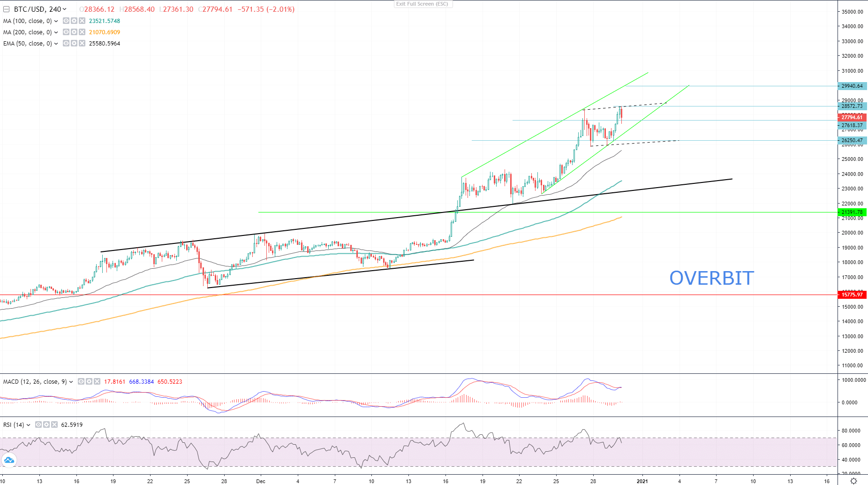Screen dimensions: 868x485
Task: Select the red 15775.97 level label
Action: point(852,295)
